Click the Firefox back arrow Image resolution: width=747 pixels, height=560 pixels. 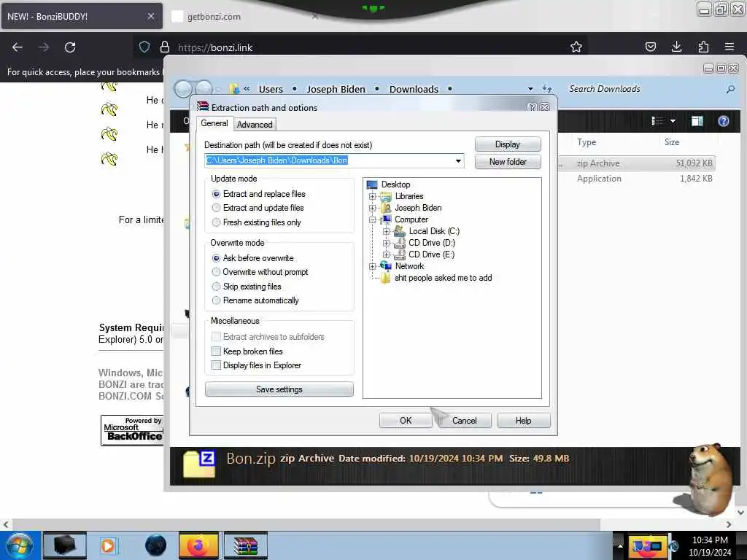point(18,47)
